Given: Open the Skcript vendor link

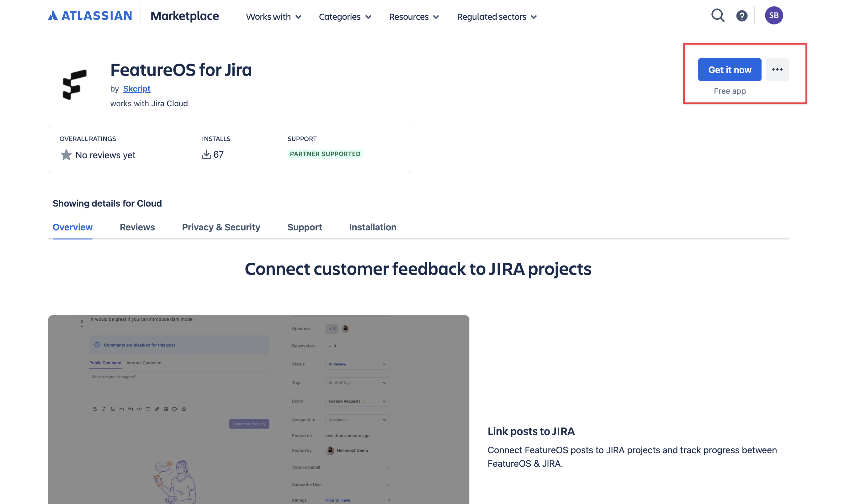Looking at the screenshot, I should (137, 89).
